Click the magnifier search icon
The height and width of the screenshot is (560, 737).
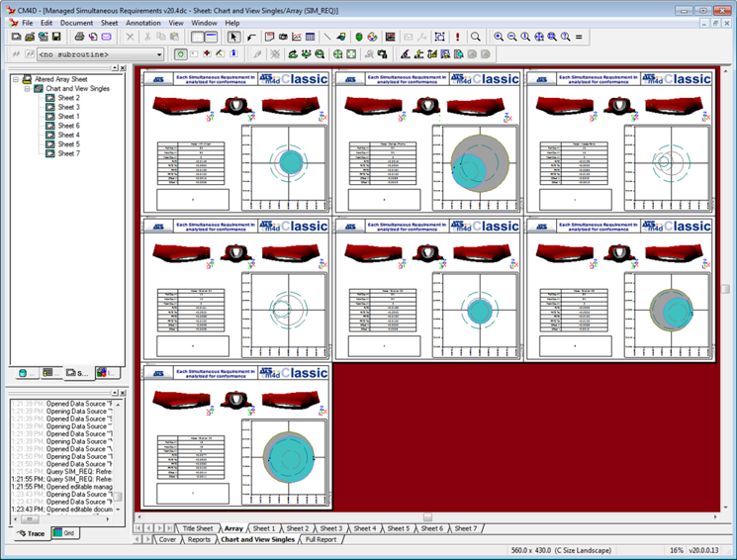[476, 37]
